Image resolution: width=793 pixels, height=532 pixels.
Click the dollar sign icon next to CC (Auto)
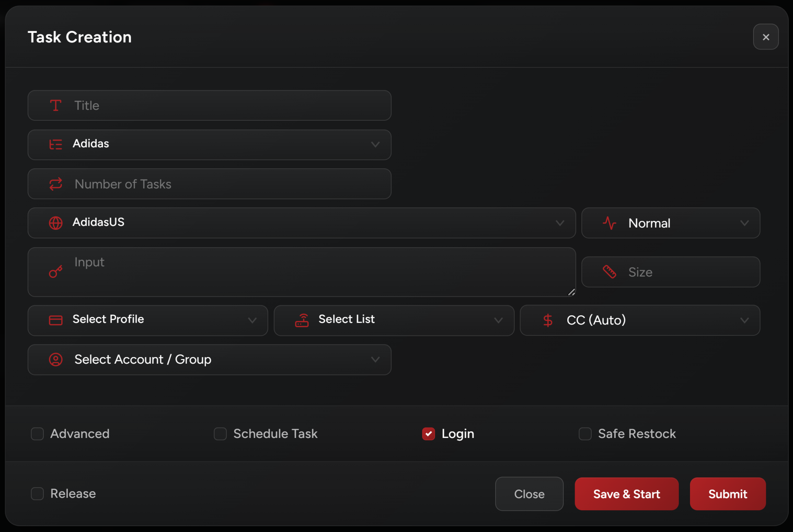pyautogui.click(x=548, y=320)
